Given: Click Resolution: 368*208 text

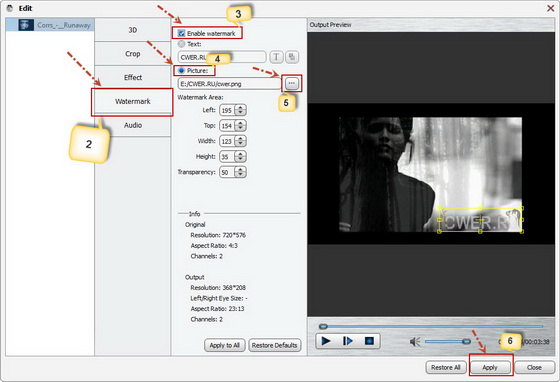Looking at the screenshot, I should pos(218,287).
